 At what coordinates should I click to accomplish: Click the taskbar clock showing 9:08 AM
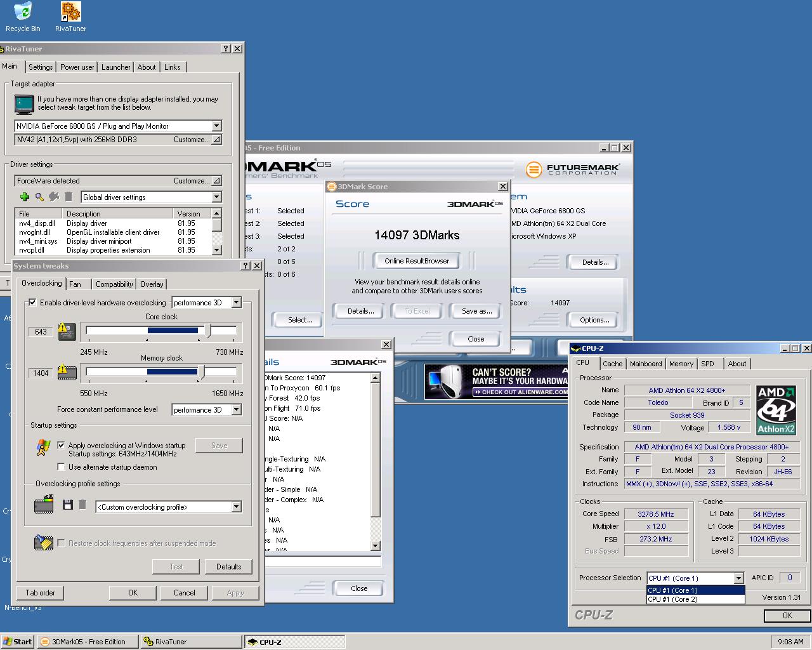790,642
